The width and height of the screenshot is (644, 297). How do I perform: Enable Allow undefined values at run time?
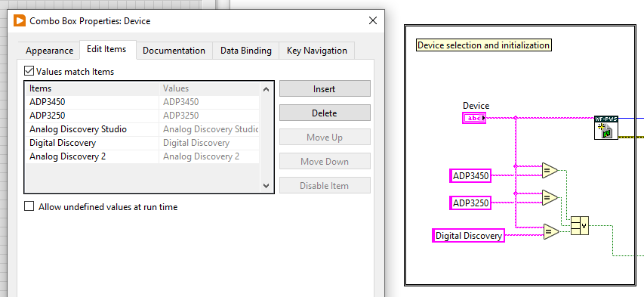point(29,206)
